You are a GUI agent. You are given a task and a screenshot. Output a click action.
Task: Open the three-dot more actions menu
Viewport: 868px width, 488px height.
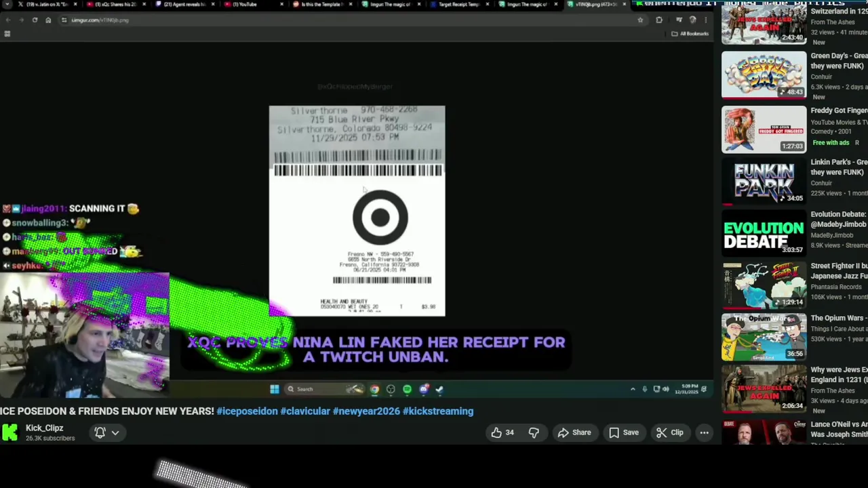[x=704, y=432]
